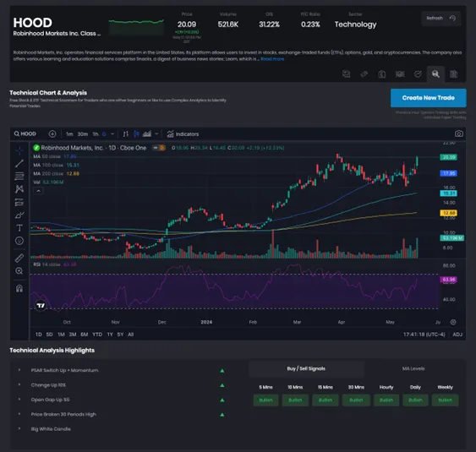Click the Daily Bullish signal

coord(415,400)
